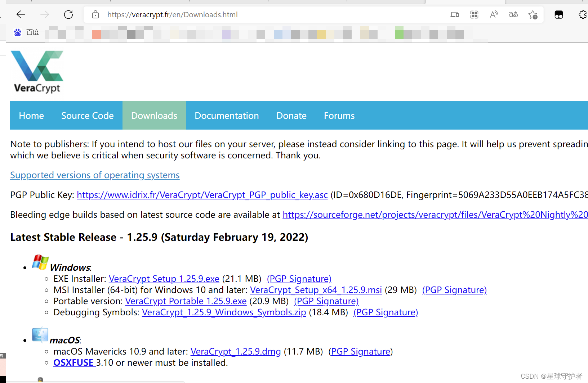588x383 pixels.
Task: Click the browser forward arrow
Action: click(x=45, y=14)
